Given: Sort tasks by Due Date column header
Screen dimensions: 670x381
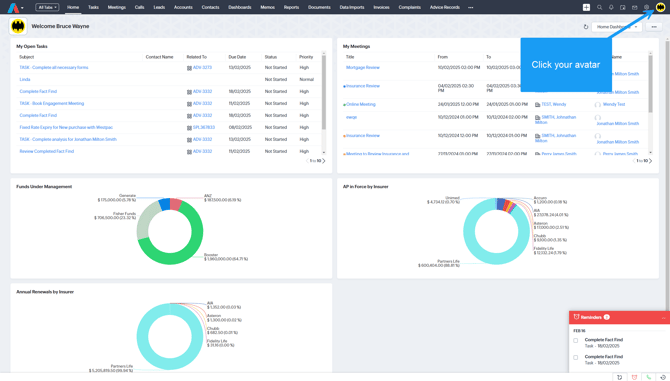Looking at the screenshot, I should coord(237,57).
